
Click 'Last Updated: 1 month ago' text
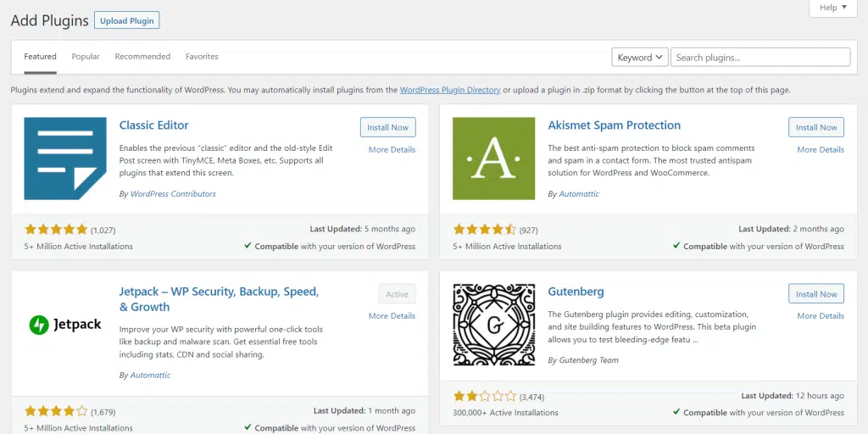click(x=364, y=410)
